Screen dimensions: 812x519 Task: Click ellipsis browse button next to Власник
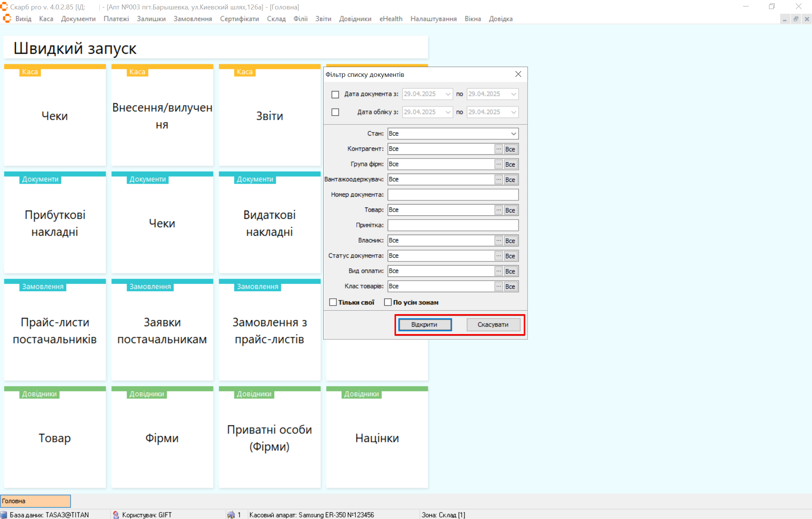coord(499,241)
